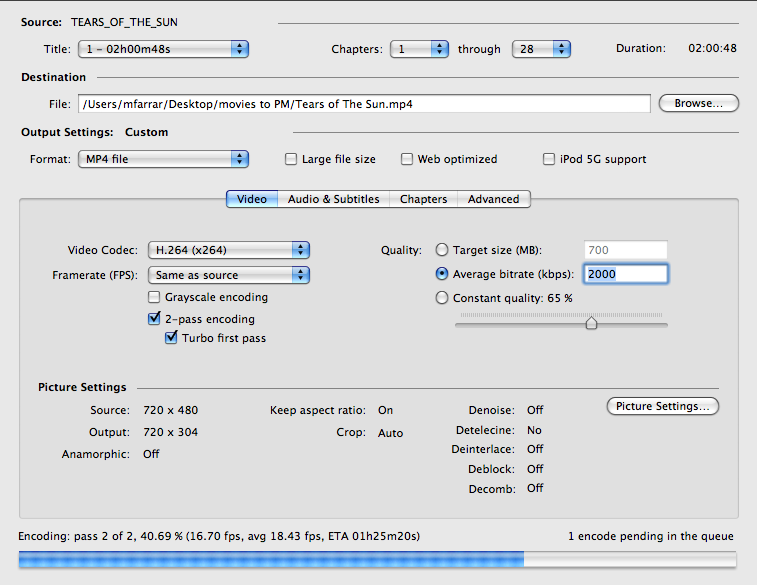Open the Title dropdown showing 1 - 02h00m48s
757x585 pixels.
(163, 49)
